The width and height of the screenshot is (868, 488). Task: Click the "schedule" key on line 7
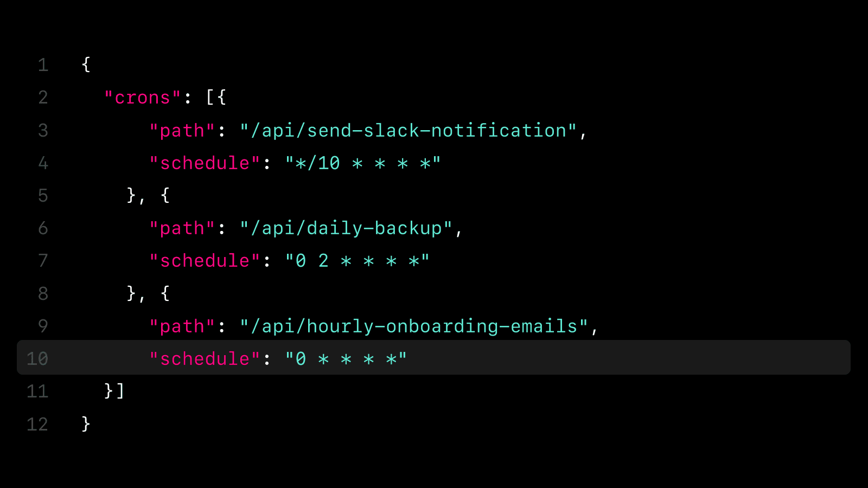coord(205,261)
